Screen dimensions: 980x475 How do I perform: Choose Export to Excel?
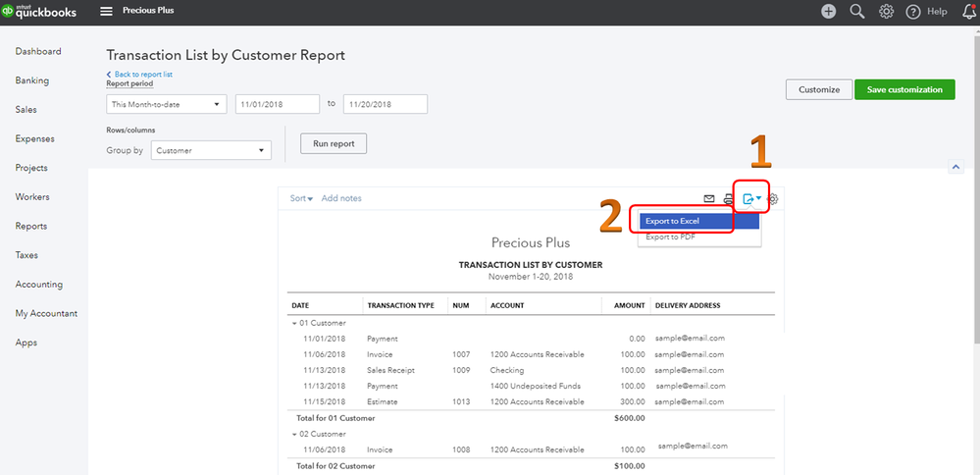point(698,221)
